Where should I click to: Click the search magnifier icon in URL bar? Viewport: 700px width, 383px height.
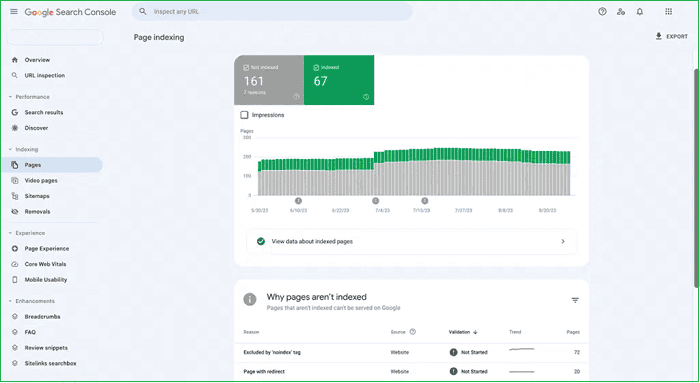click(x=143, y=12)
